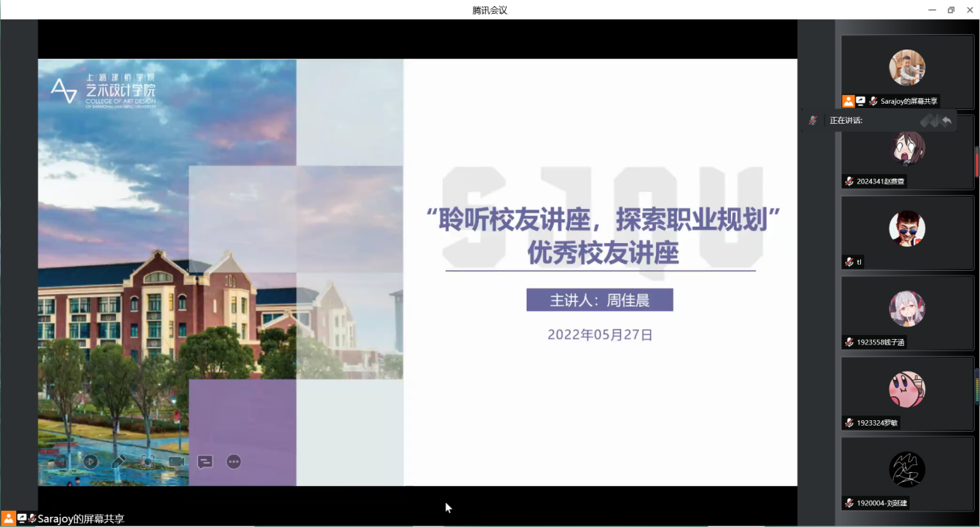Viewport: 980px width, 527px height.
Task: Click the previous slide arrow in slideshow controls
Action: pos(62,462)
